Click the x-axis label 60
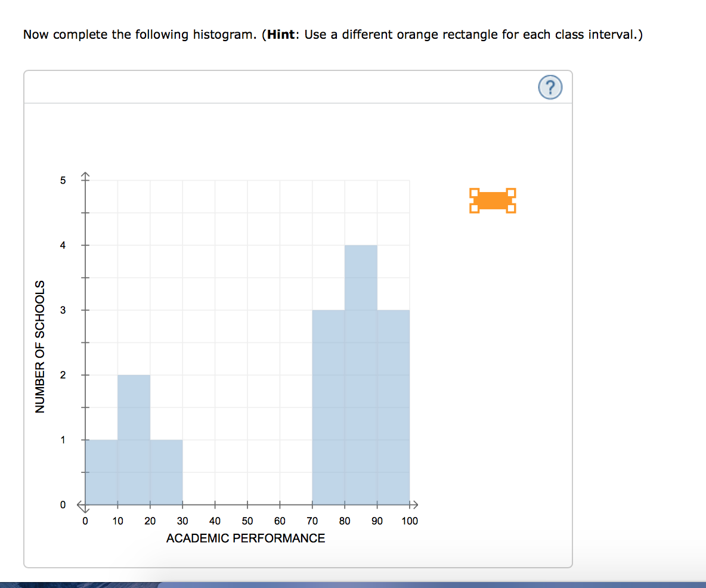 (280, 521)
